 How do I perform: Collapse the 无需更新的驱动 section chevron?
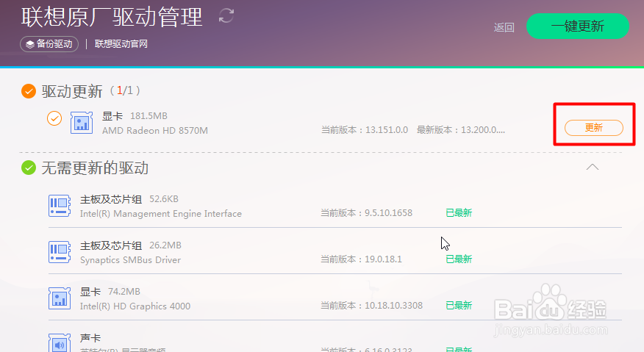coord(593,167)
